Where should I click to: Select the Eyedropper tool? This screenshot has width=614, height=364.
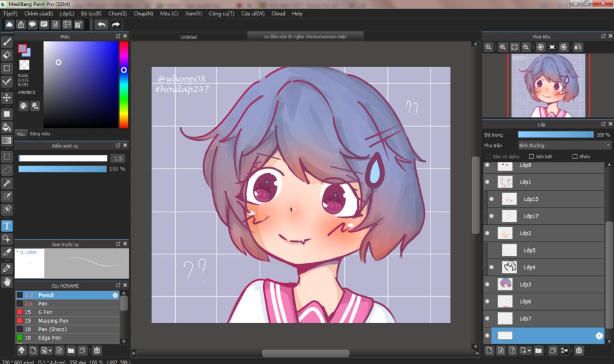coord(7,269)
